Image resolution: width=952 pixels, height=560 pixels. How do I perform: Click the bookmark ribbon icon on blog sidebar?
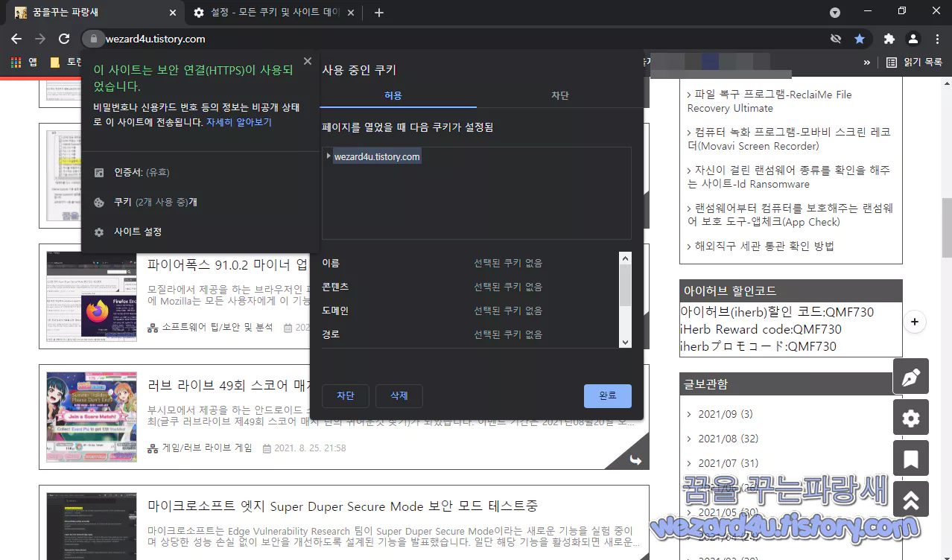click(x=910, y=458)
